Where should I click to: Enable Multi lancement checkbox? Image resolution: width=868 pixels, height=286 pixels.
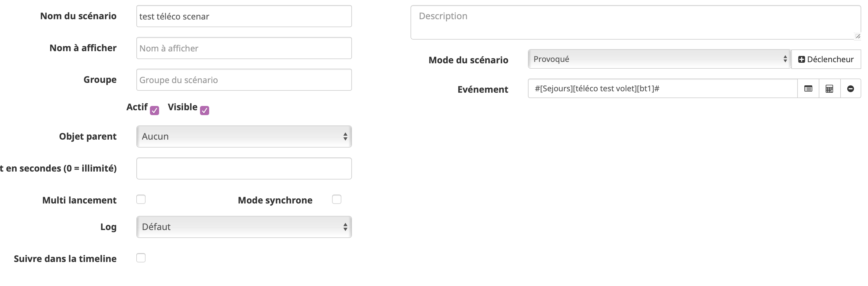[141, 199]
